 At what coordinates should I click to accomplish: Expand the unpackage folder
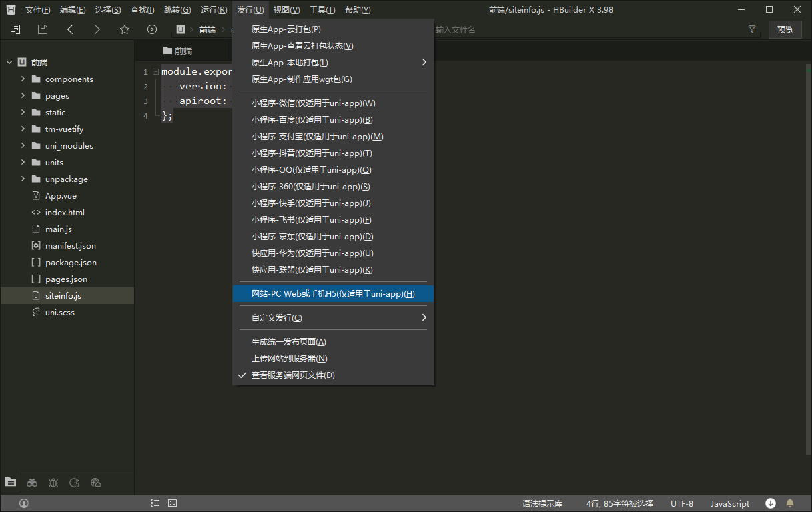(x=23, y=179)
